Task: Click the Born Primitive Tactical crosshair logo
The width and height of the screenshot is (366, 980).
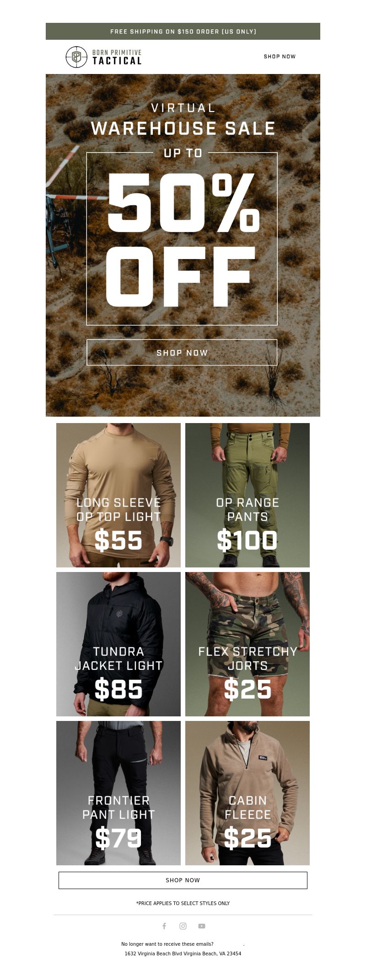Action: [x=76, y=57]
